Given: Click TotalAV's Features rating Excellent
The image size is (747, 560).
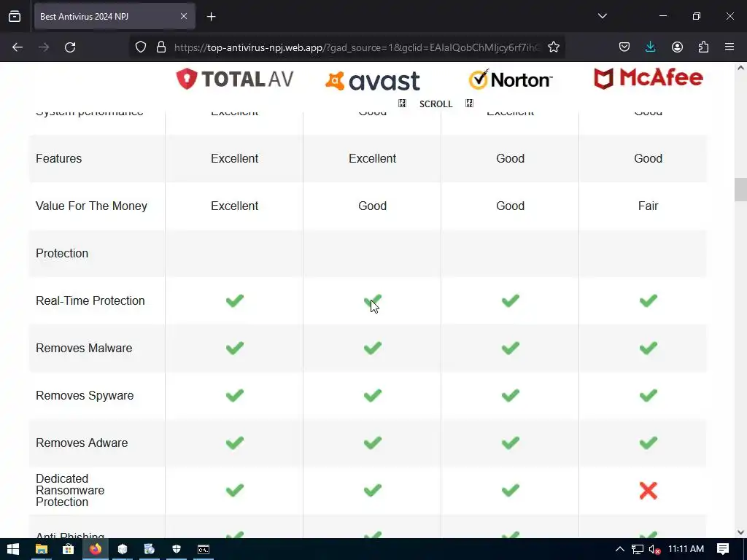Looking at the screenshot, I should click(x=234, y=158).
